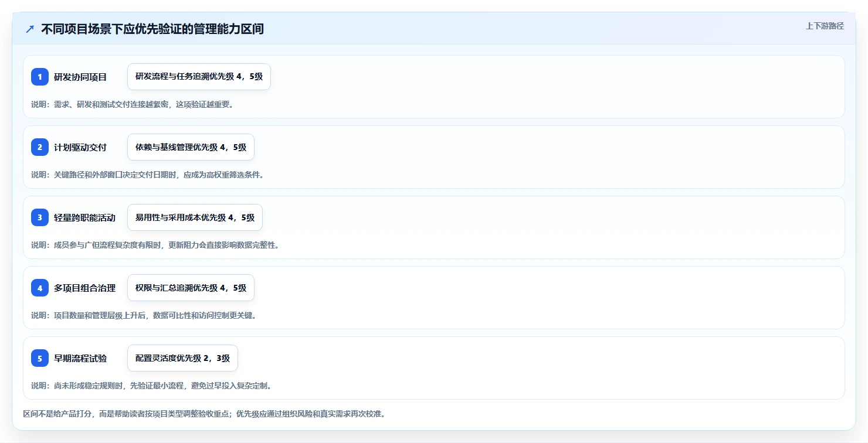Click the note starting 说明：尚未形成稳定规则时
868x443 pixels.
(151, 386)
